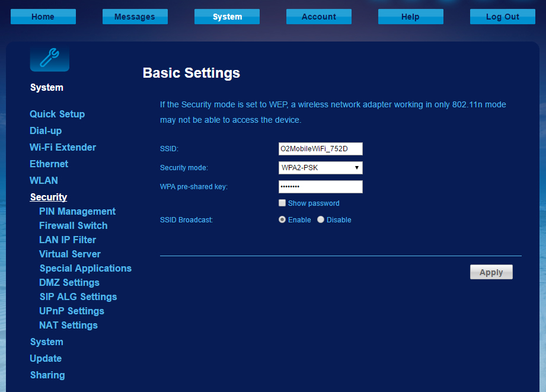Viewport: 546px width, 392px height.
Task: Click the System wrench icon
Action: click(x=49, y=58)
